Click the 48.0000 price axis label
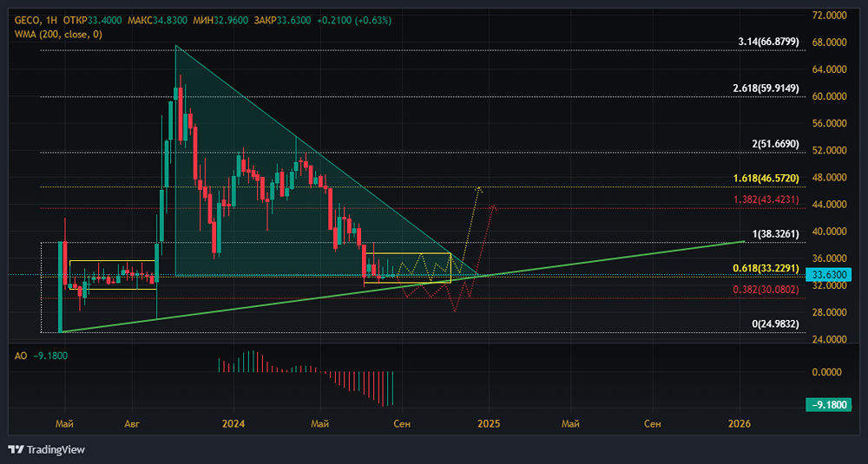The height and width of the screenshot is (464, 868). 827,178
